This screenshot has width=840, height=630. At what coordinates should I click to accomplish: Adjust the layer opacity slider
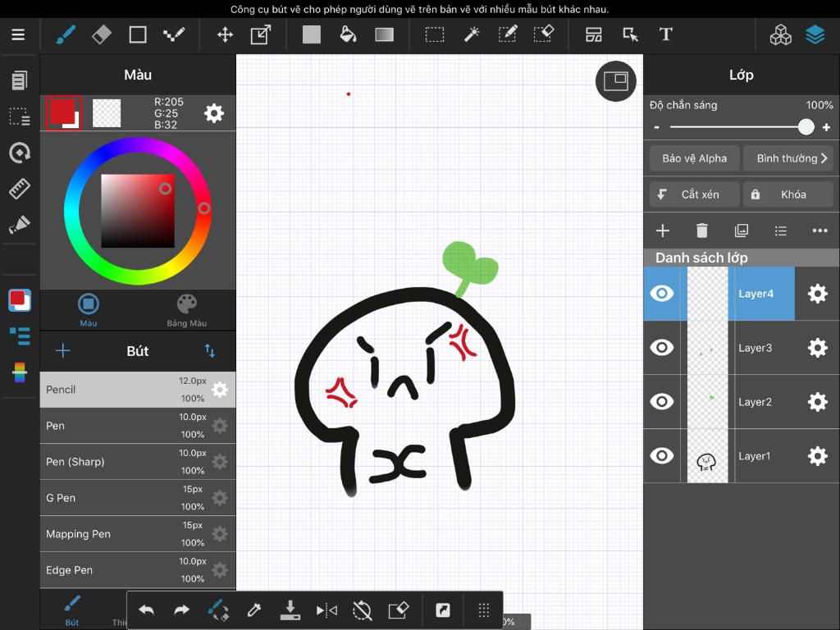tap(742, 127)
